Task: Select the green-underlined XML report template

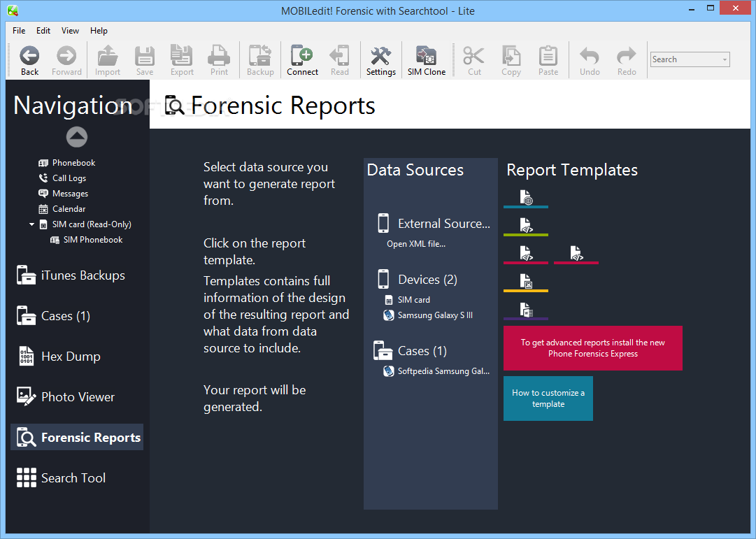Action: point(526,226)
